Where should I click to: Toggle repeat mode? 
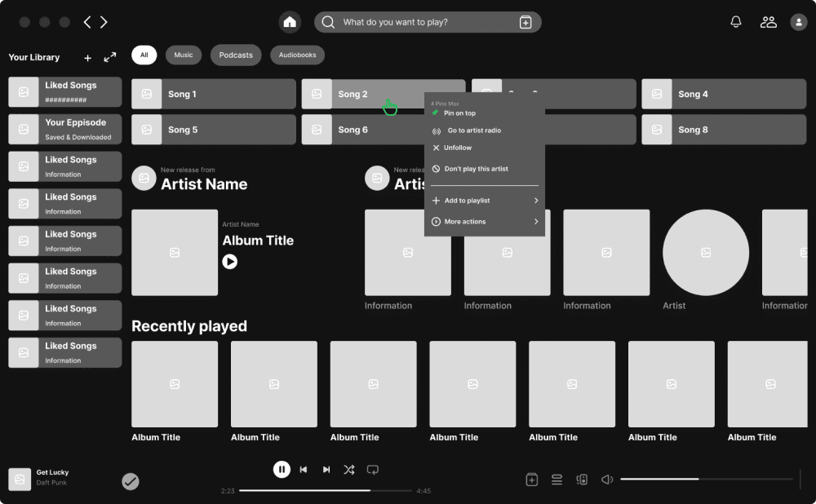pyautogui.click(x=373, y=470)
